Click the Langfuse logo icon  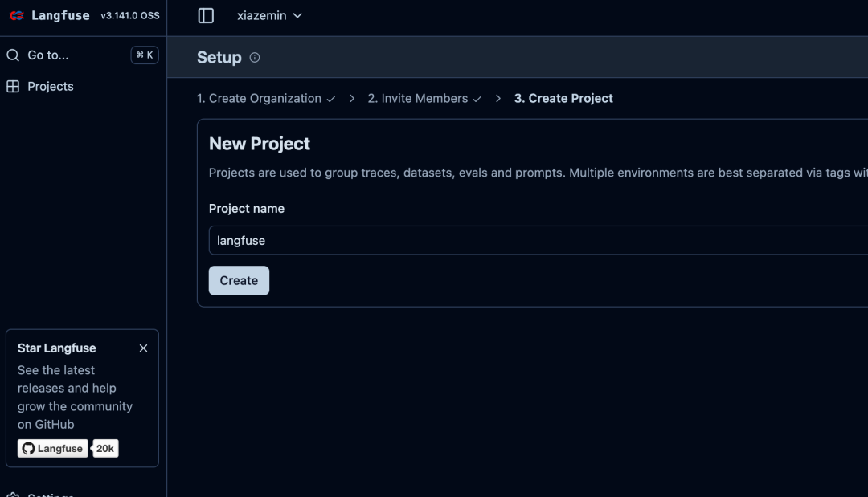point(17,16)
